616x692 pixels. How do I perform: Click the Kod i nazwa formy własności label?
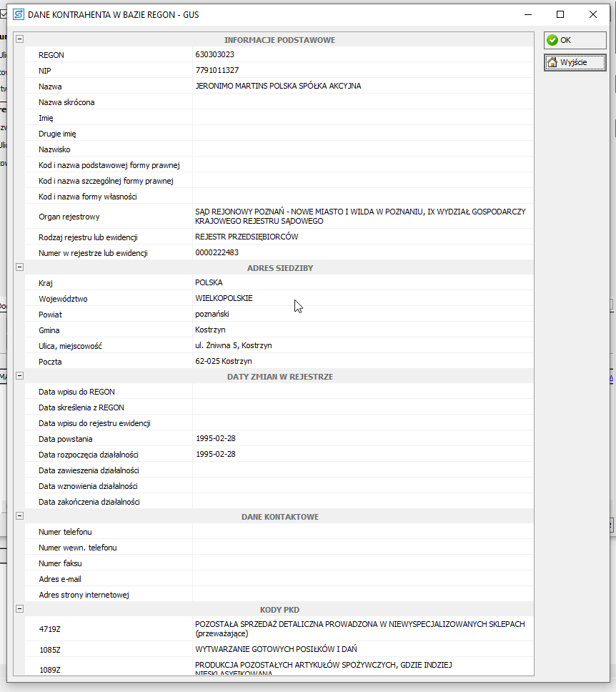(x=88, y=197)
